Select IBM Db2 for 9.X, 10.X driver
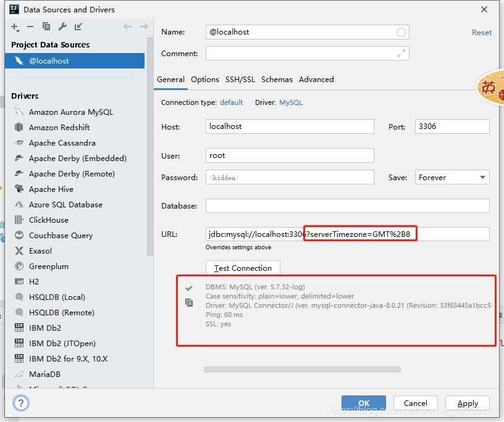 click(68, 358)
